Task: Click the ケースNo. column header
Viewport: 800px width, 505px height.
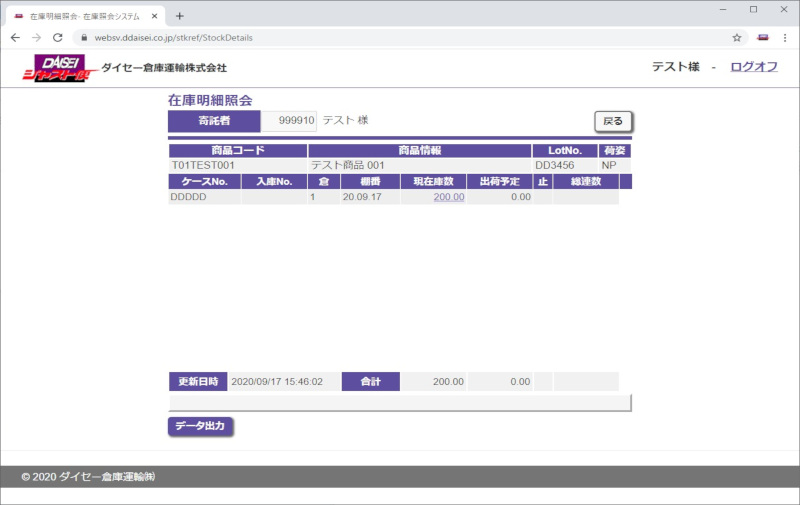Action: tap(205, 181)
